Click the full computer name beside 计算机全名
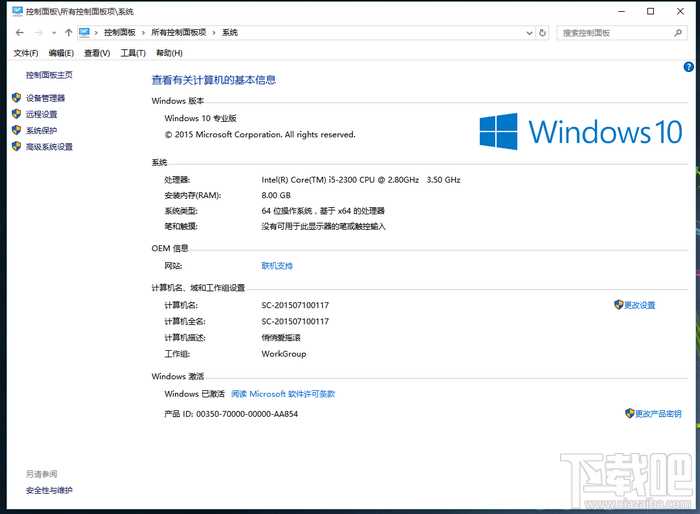Viewport: 700px width, 514px height. click(x=295, y=322)
